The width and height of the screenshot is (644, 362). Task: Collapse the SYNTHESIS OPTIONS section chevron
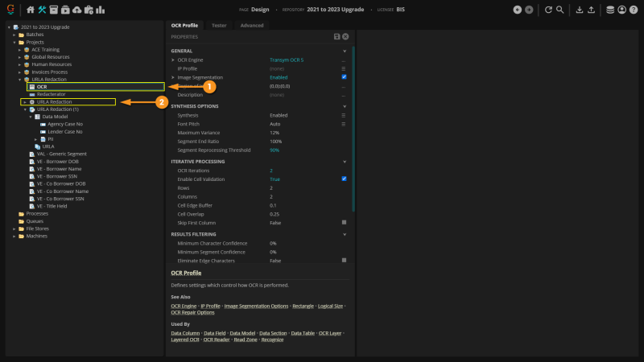pyautogui.click(x=345, y=106)
